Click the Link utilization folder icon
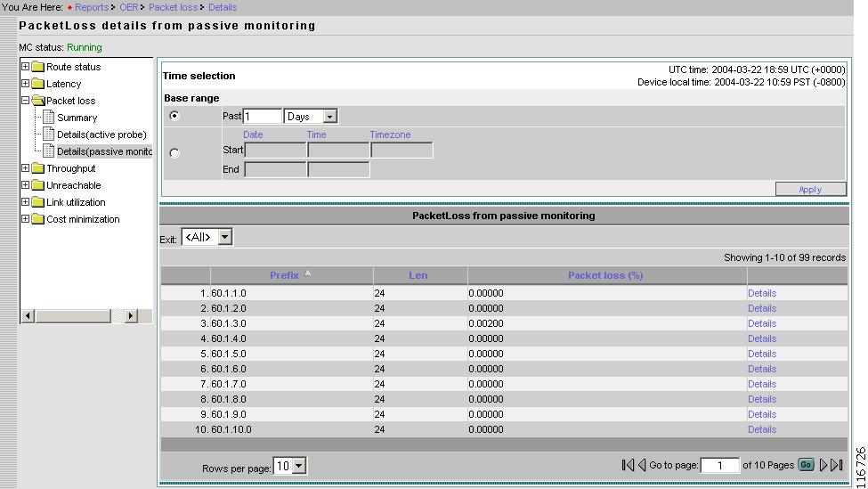This screenshot has width=868, height=489. pos(37,202)
